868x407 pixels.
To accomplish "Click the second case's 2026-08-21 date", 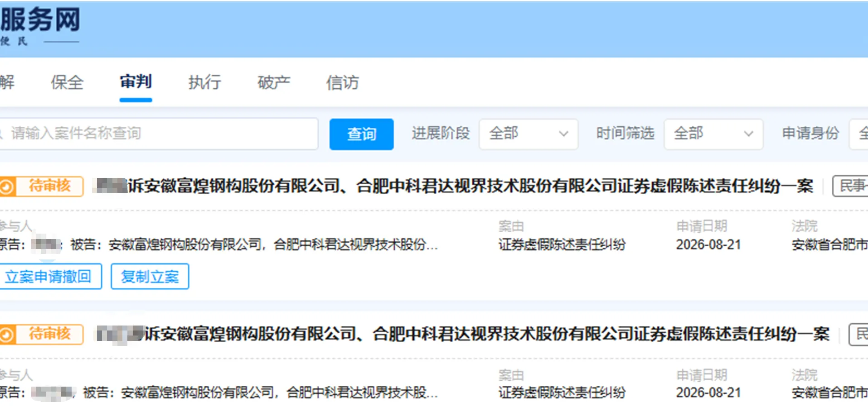I will [708, 393].
